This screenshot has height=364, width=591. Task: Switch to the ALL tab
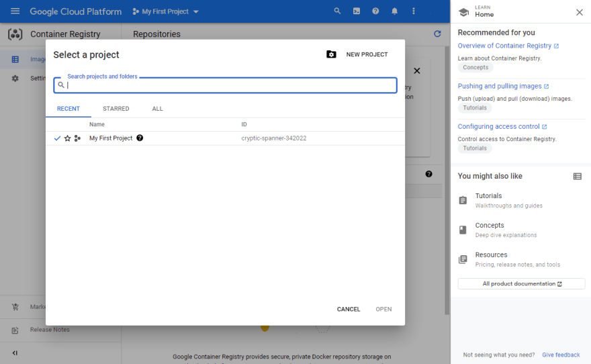pos(158,109)
